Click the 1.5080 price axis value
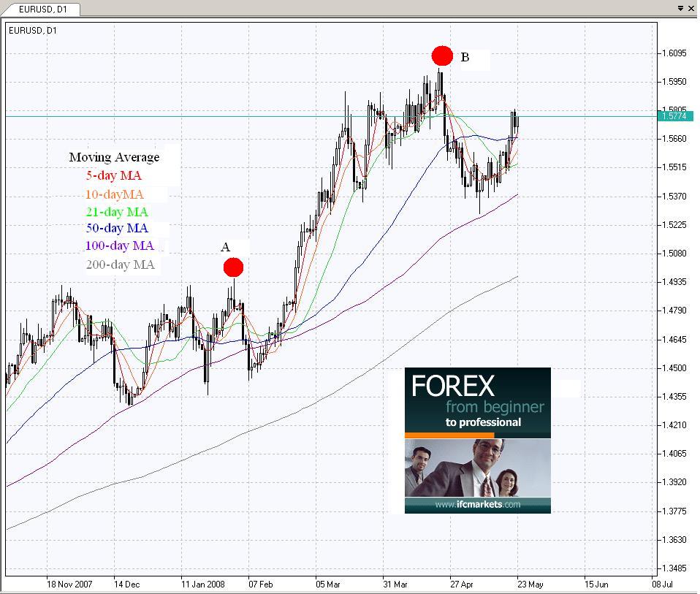Screen dimensions: 700x594 coord(674,253)
